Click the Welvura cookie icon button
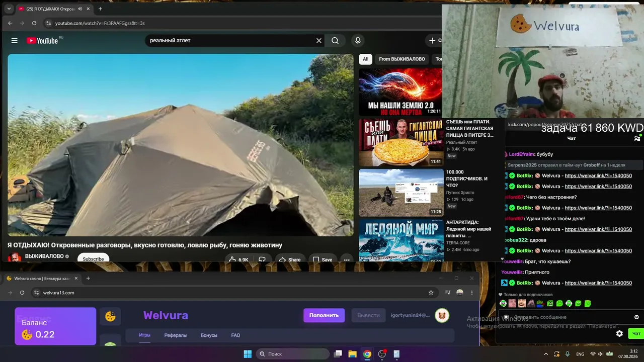This screenshot has height=362, width=644. point(110,316)
